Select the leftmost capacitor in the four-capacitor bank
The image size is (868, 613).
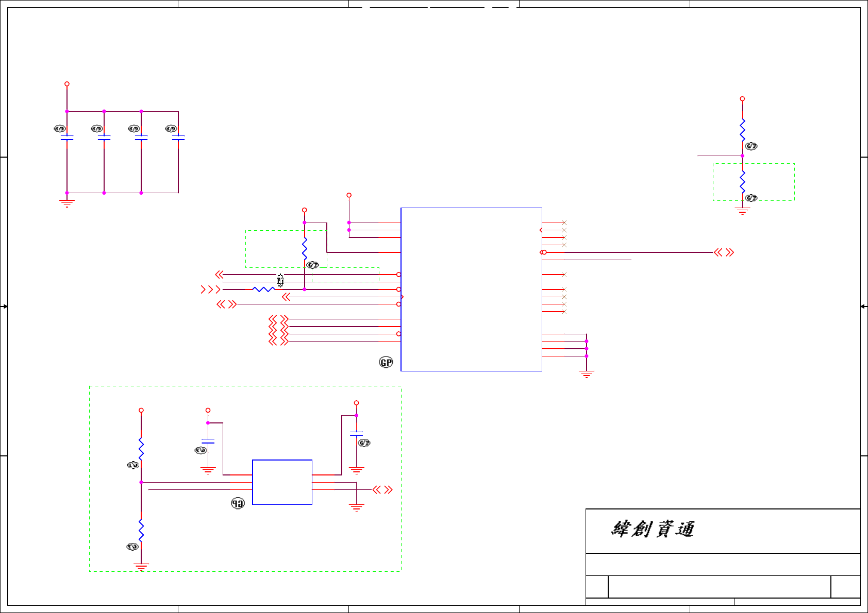pos(67,138)
